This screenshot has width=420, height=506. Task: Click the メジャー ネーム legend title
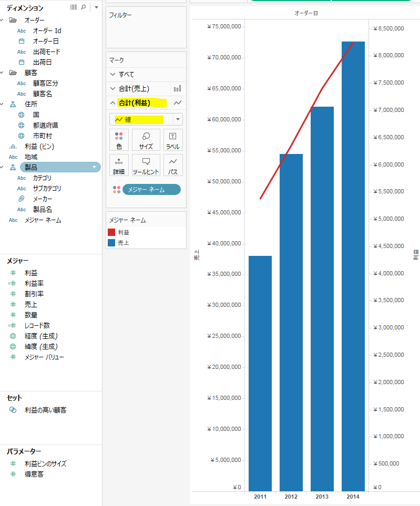(x=128, y=220)
